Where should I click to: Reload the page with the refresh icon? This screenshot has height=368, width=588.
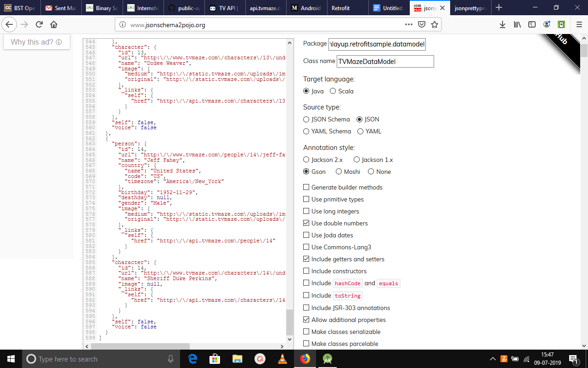[x=39, y=25]
